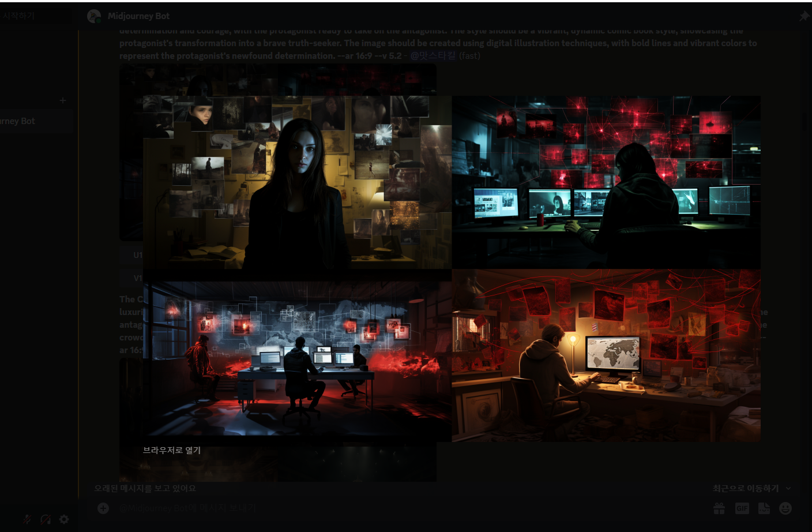This screenshot has width=812, height=532.
Task: Toggle the microphone mute icon
Action: 27,519
